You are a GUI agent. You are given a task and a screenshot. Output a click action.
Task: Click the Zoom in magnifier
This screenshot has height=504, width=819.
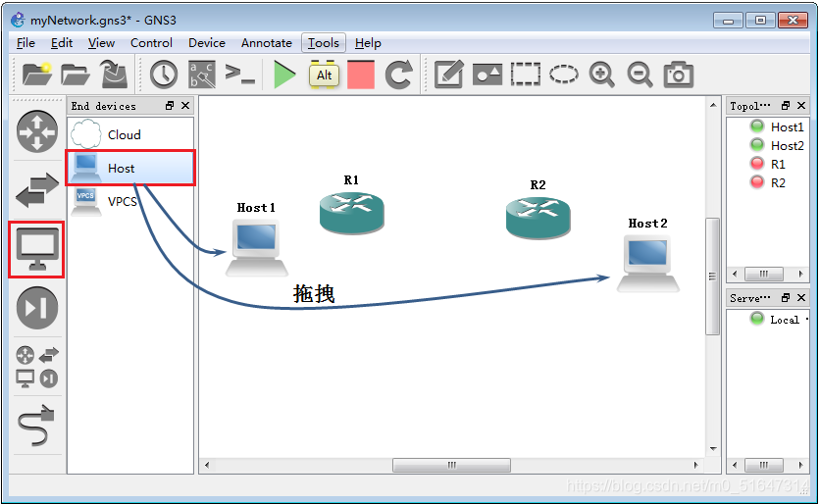coord(601,75)
